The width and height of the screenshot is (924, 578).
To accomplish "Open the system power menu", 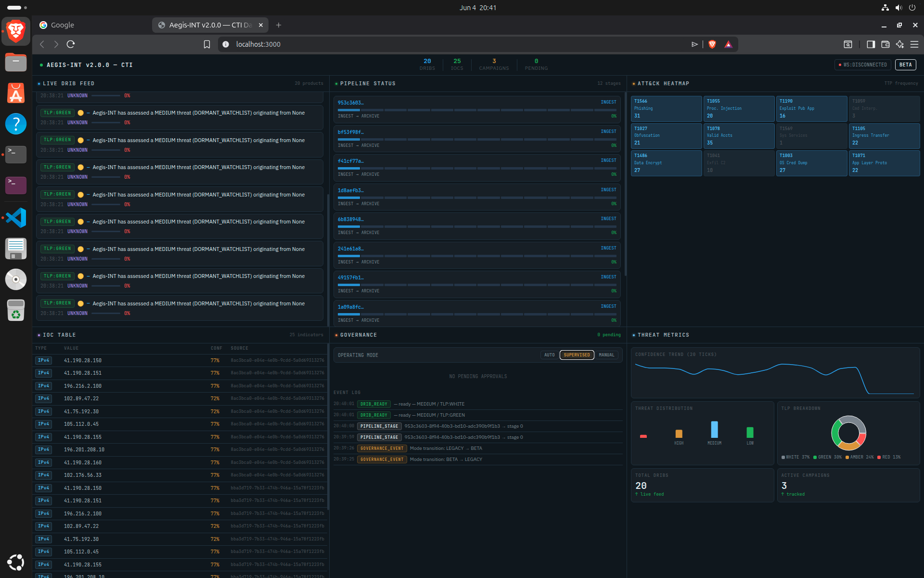I will [x=912, y=8].
